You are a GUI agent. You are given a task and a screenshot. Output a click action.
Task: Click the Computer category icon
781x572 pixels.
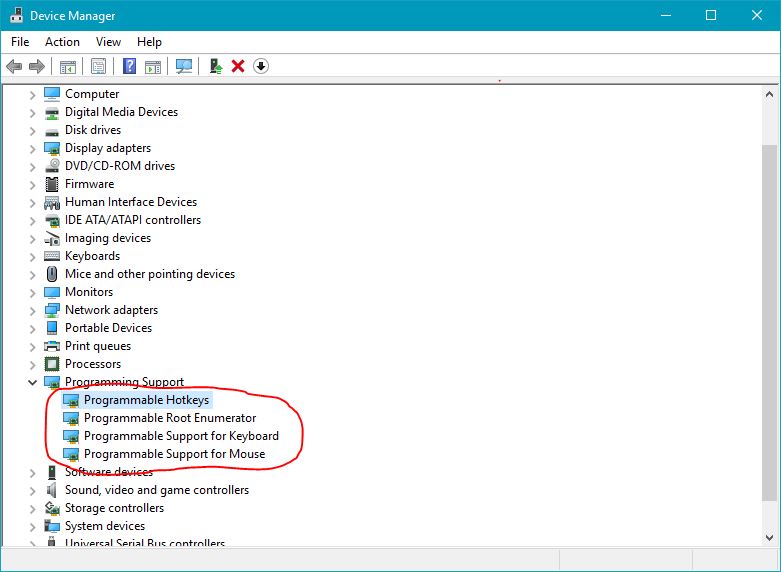[52, 94]
